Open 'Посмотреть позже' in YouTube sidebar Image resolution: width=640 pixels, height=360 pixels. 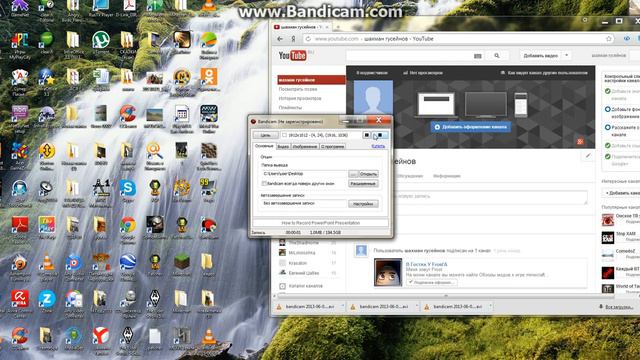point(298,89)
